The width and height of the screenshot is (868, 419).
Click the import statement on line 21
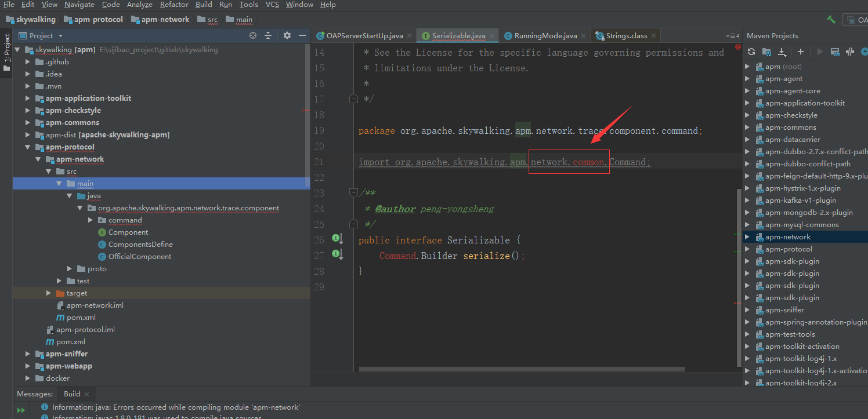pyautogui.click(x=504, y=162)
